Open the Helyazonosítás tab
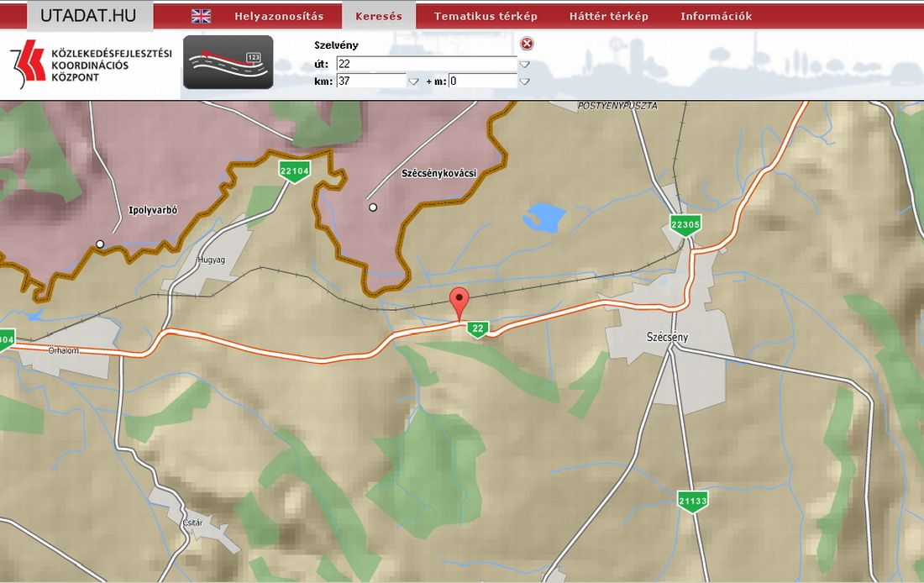 pyautogui.click(x=279, y=16)
